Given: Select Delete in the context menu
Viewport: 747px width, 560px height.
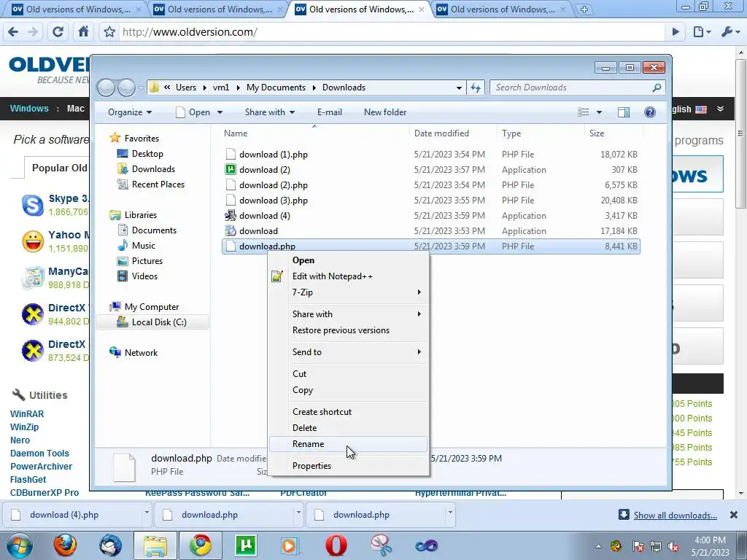Looking at the screenshot, I should pos(348,427).
